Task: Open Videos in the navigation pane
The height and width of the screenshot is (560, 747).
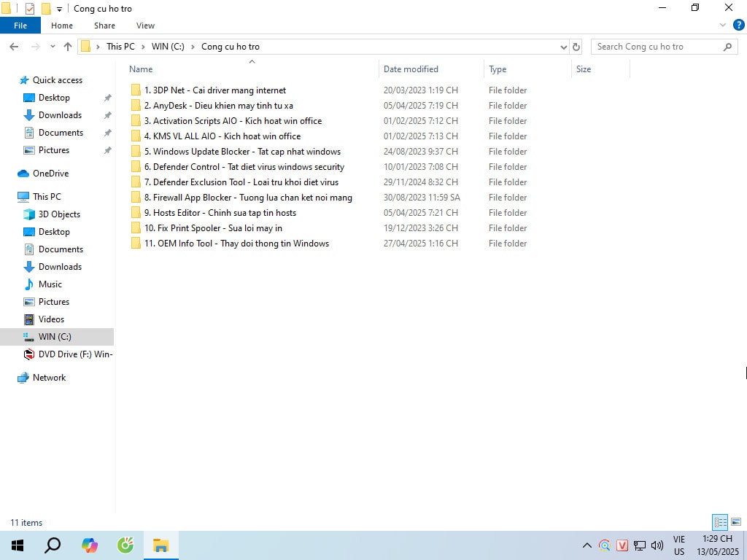Action: [x=51, y=319]
